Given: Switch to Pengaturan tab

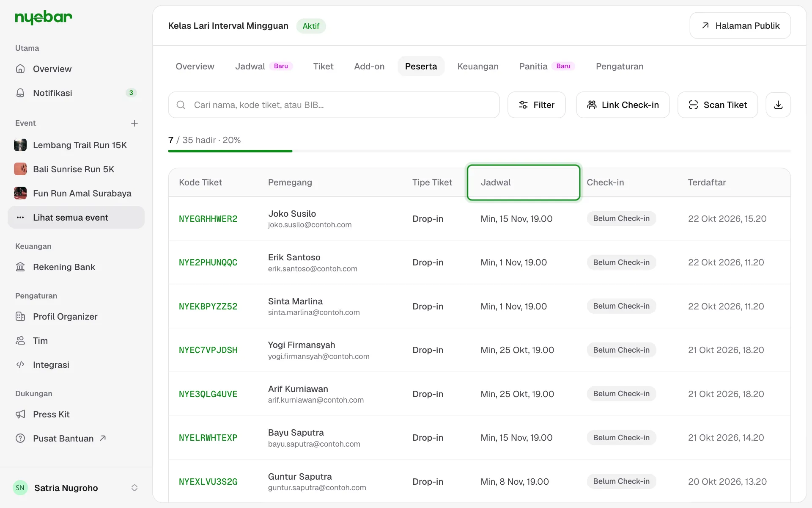Looking at the screenshot, I should pos(620,66).
